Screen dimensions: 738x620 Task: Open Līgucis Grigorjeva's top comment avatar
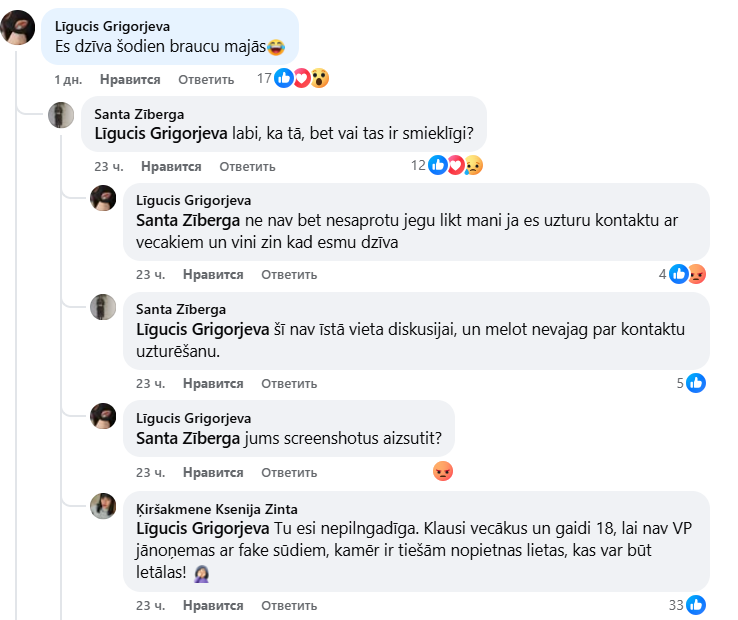(17, 28)
